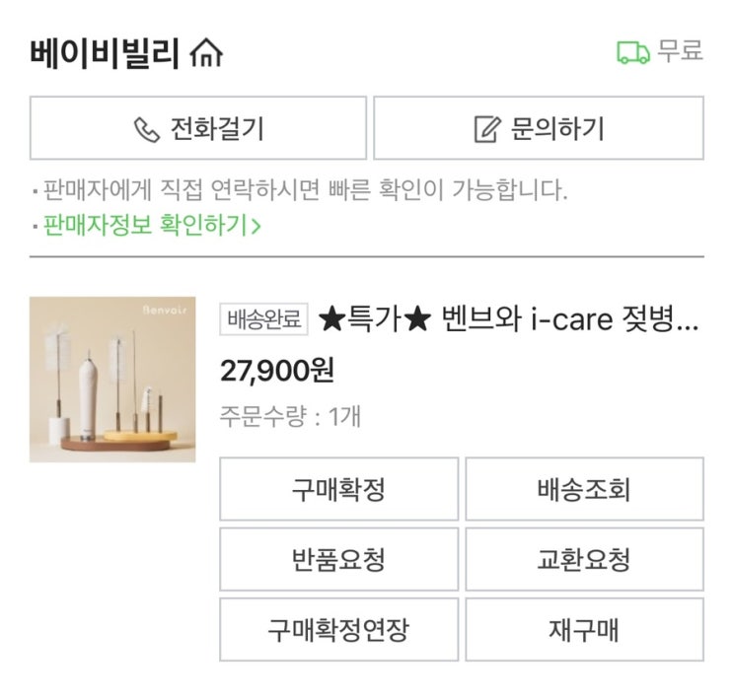Screen dimensions: 733x700
Task: Confirm purchase with the 구매확정 button
Action: (x=338, y=489)
